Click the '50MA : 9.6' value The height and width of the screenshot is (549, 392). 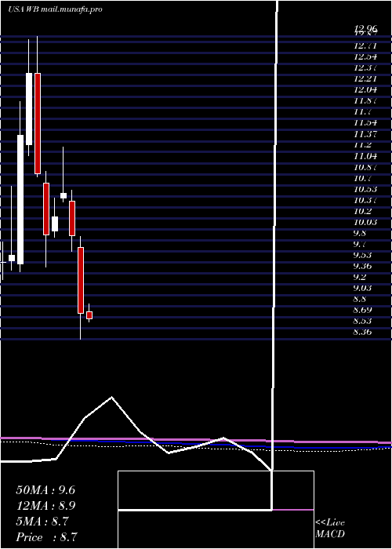[45, 490]
